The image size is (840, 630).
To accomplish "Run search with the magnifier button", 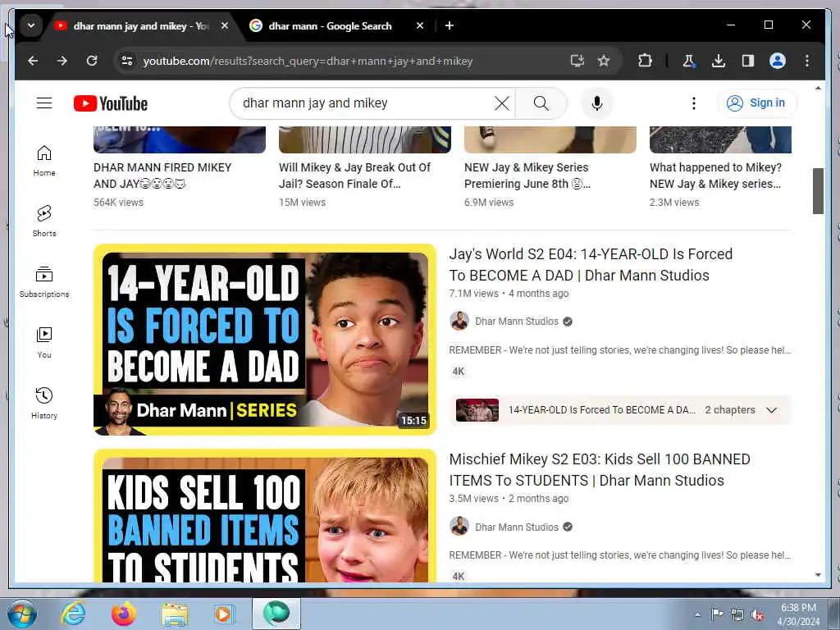I will coord(541,103).
